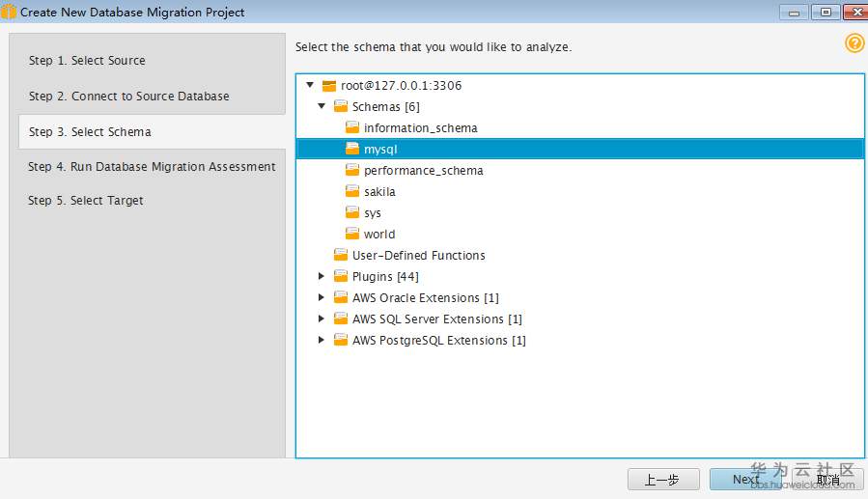The height and width of the screenshot is (499, 868).
Task: Click the help question mark icon
Action: [854, 43]
